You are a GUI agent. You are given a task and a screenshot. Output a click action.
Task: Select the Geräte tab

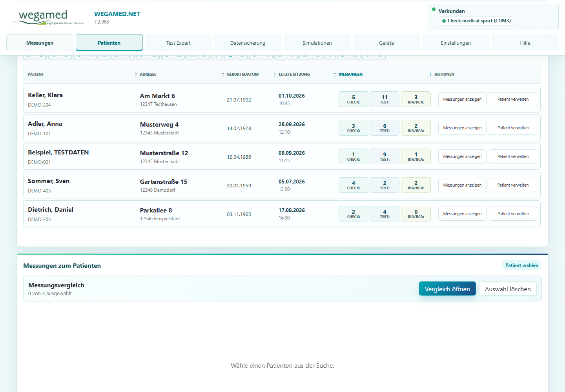[386, 43]
